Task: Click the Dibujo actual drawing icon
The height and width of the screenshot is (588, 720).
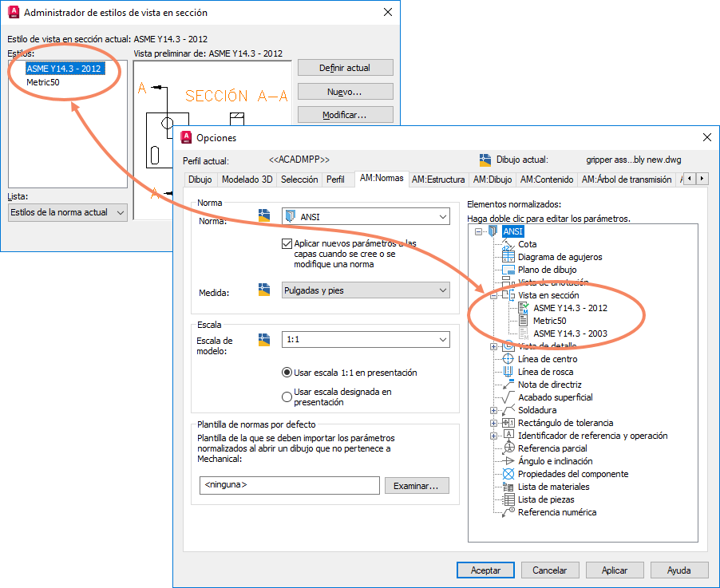Action: [485, 160]
